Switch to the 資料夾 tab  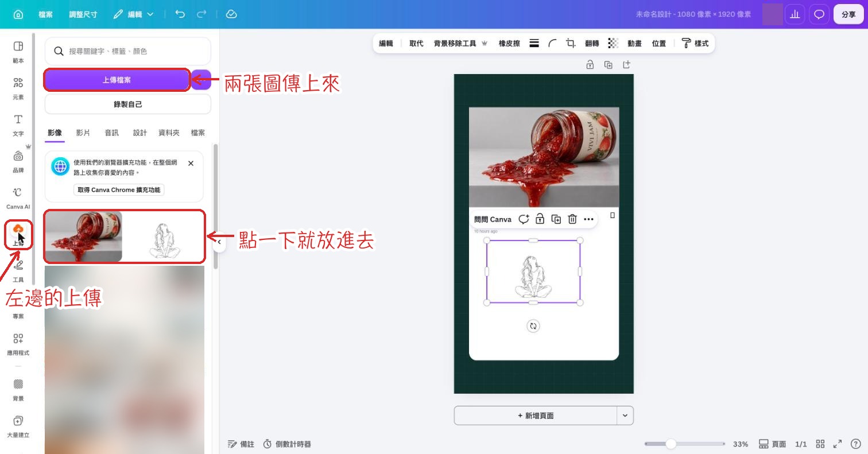[x=169, y=133]
